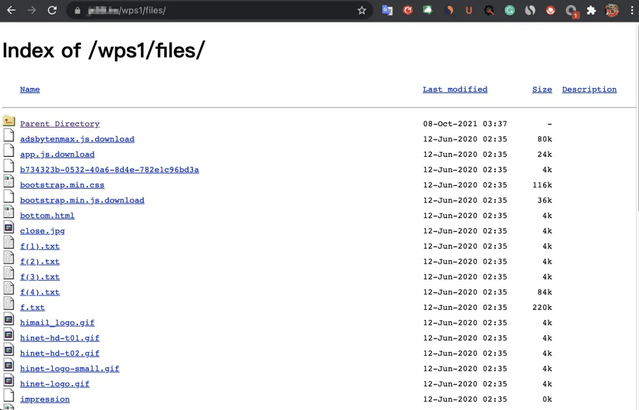Reload the page with the refresh icon
Screen dimensions: 639x410
[x=52, y=10]
